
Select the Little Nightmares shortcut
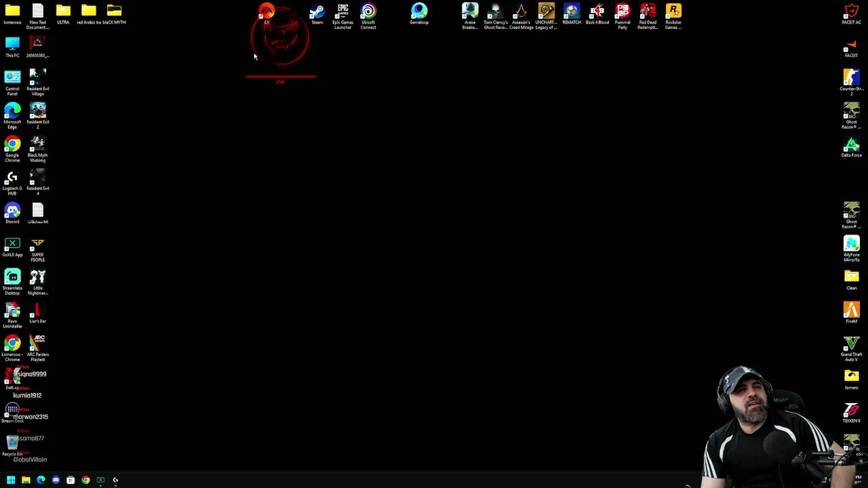point(37,282)
